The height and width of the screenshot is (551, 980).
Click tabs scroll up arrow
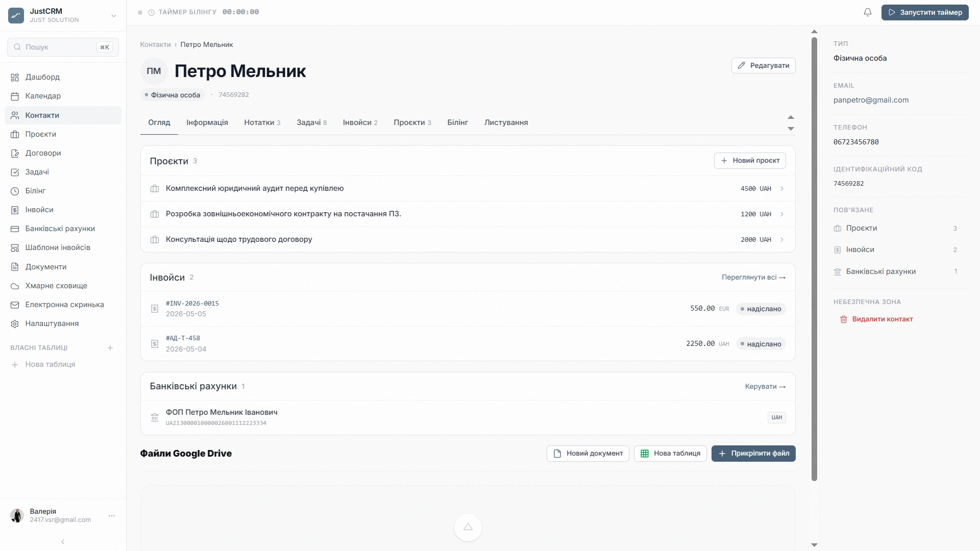pyautogui.click(x=791, y=117)
